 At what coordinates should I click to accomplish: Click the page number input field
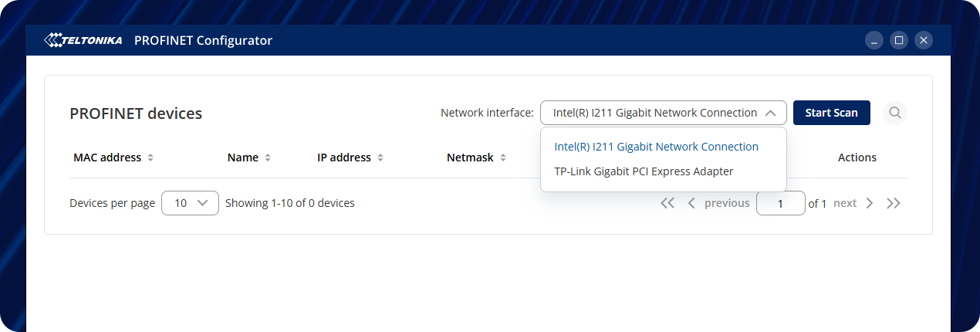[x=781, y=203]
